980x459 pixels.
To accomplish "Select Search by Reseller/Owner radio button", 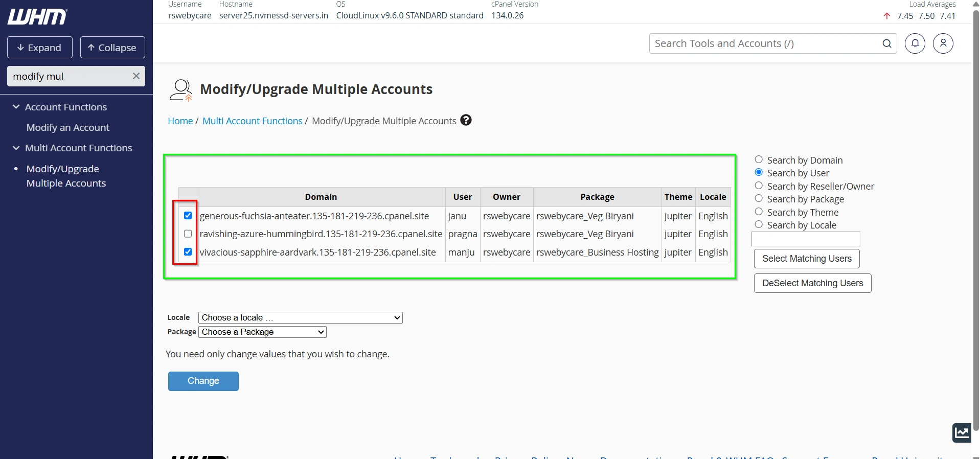I will point(759,186).
